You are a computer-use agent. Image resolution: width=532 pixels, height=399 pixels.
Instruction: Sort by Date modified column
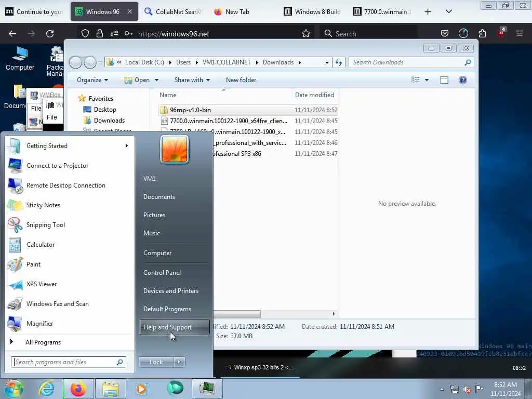point(314,95)
